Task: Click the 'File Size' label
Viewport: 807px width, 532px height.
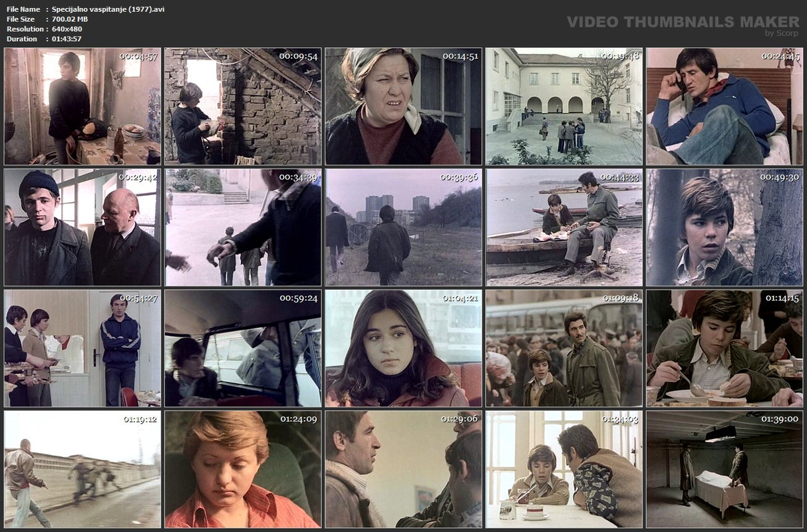Action: 21,19
